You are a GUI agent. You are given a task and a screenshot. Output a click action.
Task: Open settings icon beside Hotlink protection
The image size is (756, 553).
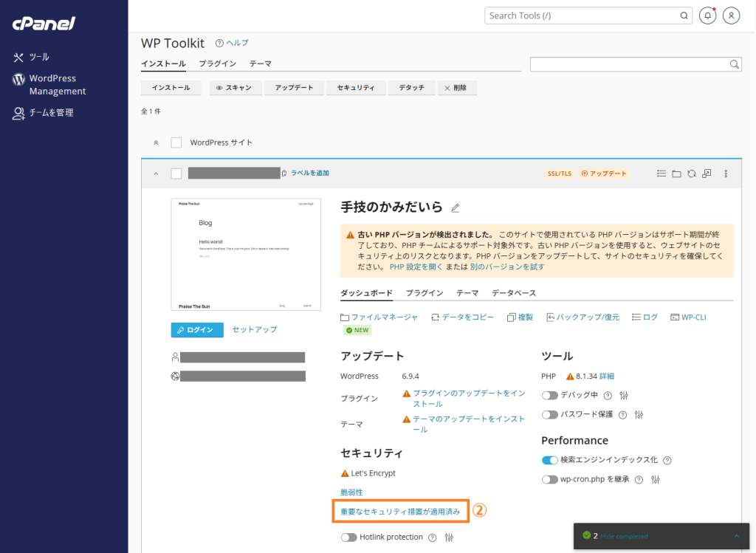449,537
